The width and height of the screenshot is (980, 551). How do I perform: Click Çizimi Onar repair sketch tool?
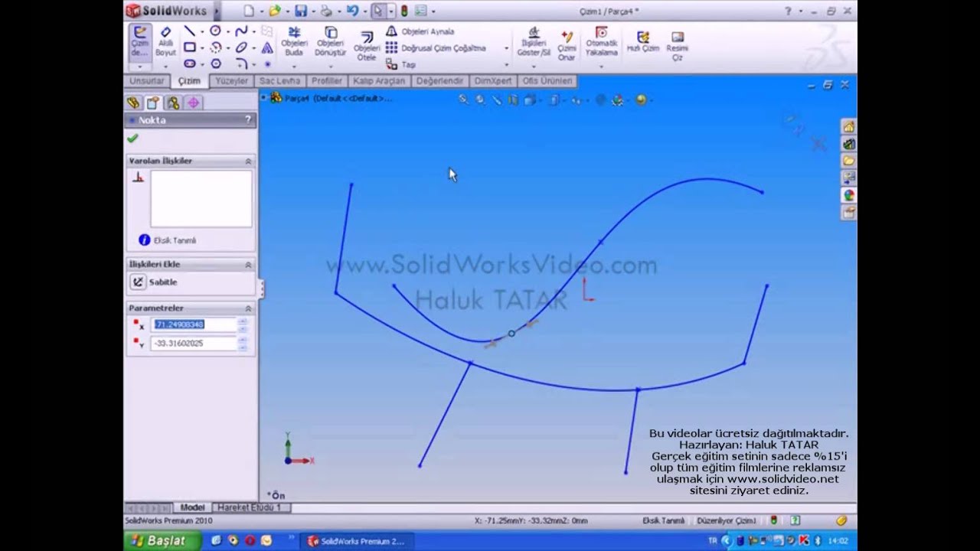tap(567, 46)
